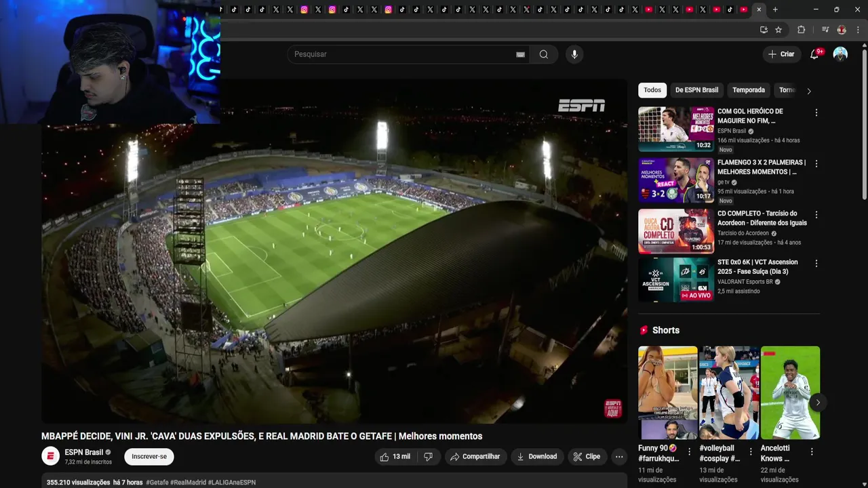This screenshot has width=868, height=488.
Task: Open the Chrome profile avatar
Action: click(x=842, y=30)
